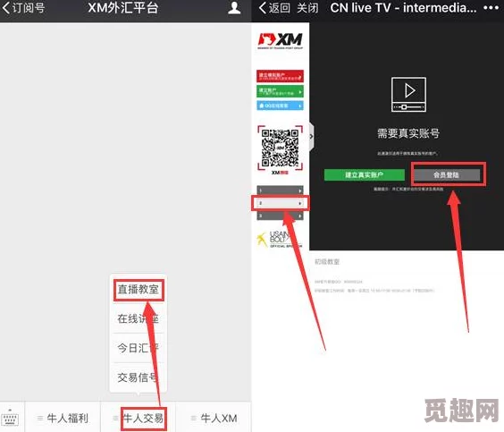Select 直播教室 from popup menu
This screenshot has width=504, height=432.
[139, 290]
